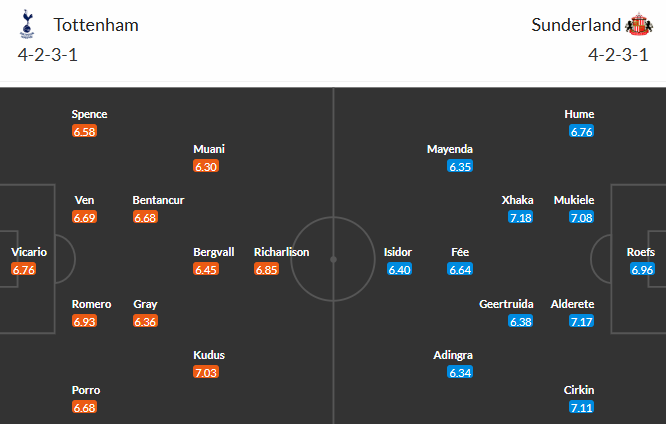The image size is (666, 424).
Task: Select Mayenda's player name
Action: tap(450, 149)
